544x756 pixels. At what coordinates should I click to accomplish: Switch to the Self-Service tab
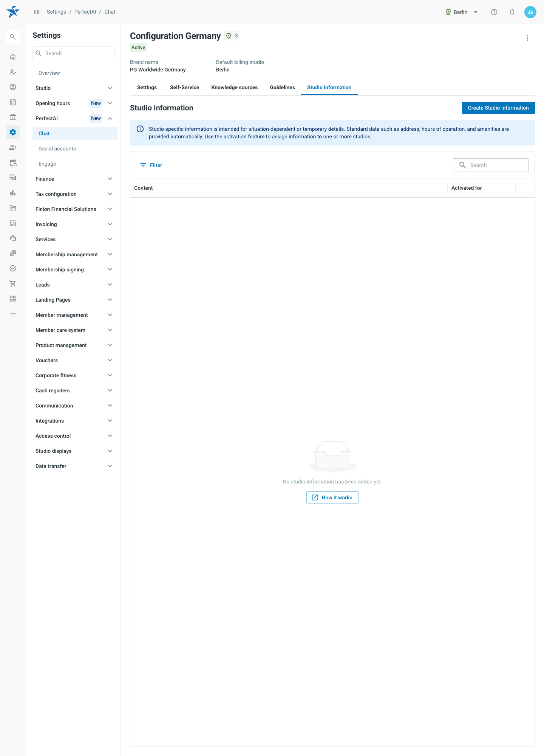(184, 87)
